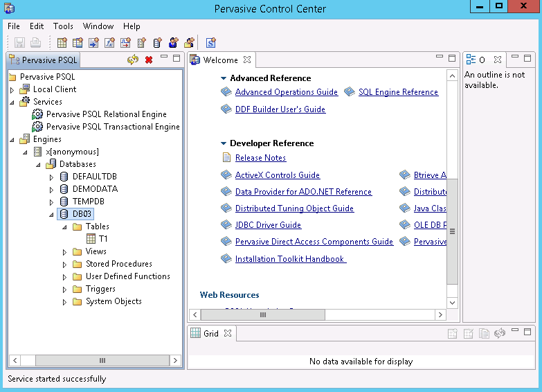Close the Welcome tab
The height and width of the screenshot is (392, 542).
[247, 60]
